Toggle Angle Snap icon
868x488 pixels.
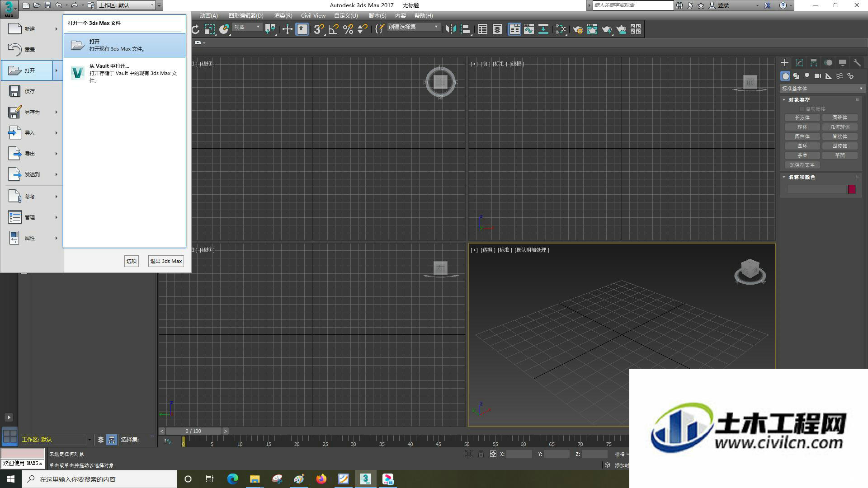pos(334,29)
